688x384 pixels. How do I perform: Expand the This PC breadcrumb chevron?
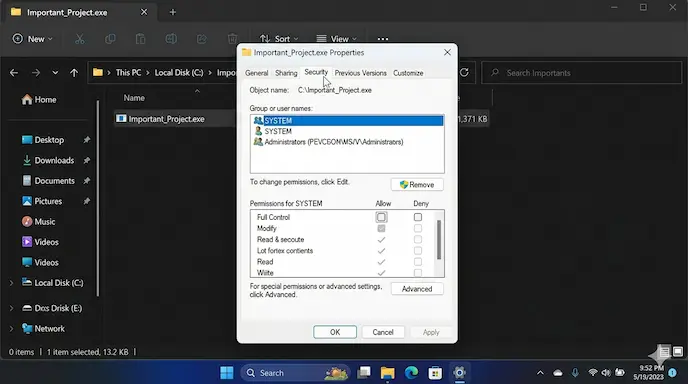[148, 73]
